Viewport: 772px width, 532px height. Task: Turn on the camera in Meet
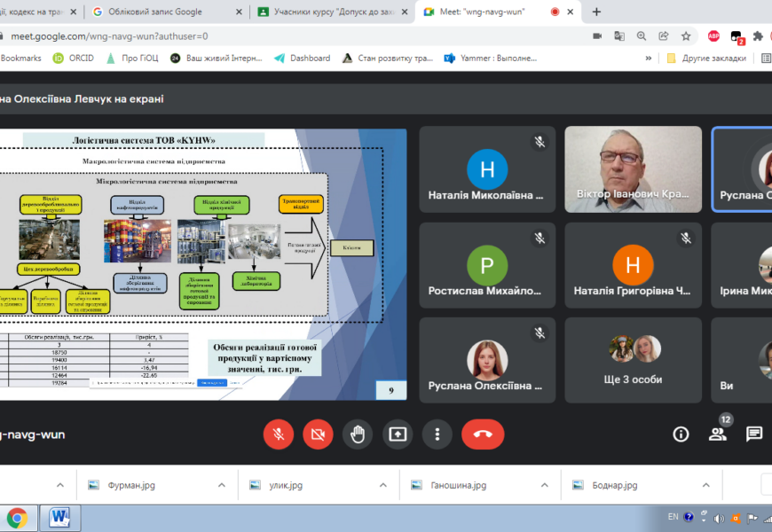coord(318,434)
